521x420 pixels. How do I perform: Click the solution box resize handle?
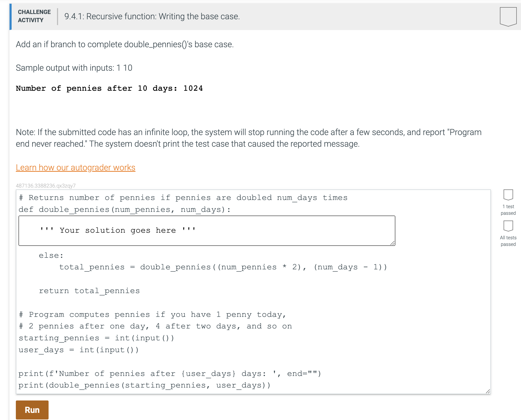tap(392, 243)
